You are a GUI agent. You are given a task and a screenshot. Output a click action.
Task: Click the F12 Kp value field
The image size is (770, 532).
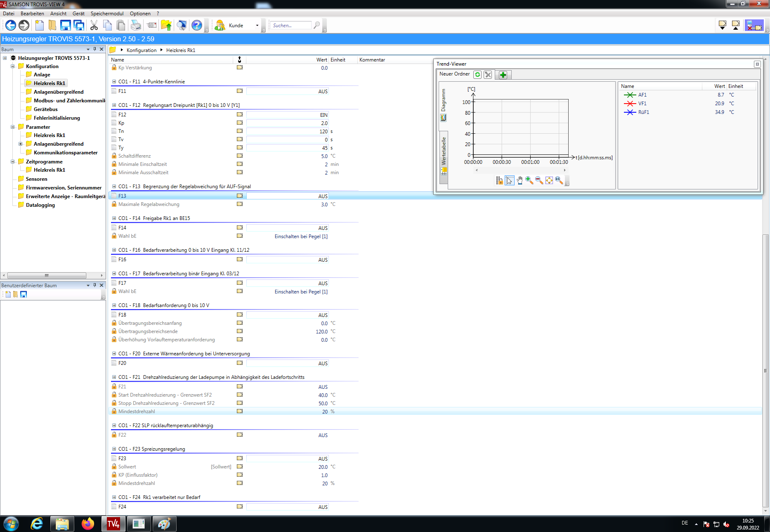288,123
